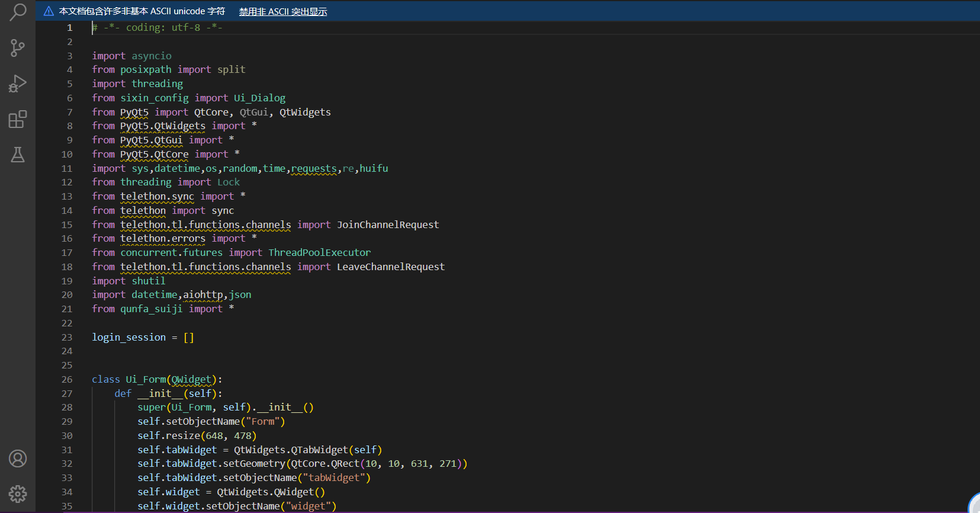Click 'QRect' on line 32
Image resolution: width=980 pixels, height=513 pixels.
(345, 463)
